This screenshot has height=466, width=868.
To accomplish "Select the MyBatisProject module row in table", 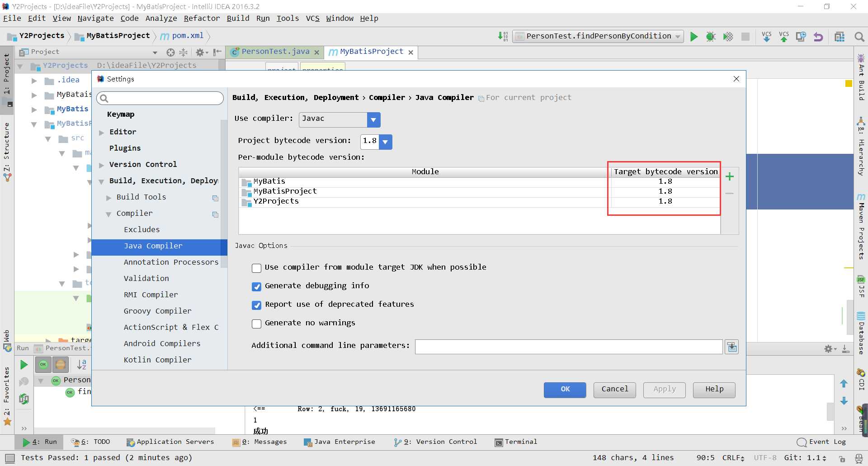I will coord(479,191).
